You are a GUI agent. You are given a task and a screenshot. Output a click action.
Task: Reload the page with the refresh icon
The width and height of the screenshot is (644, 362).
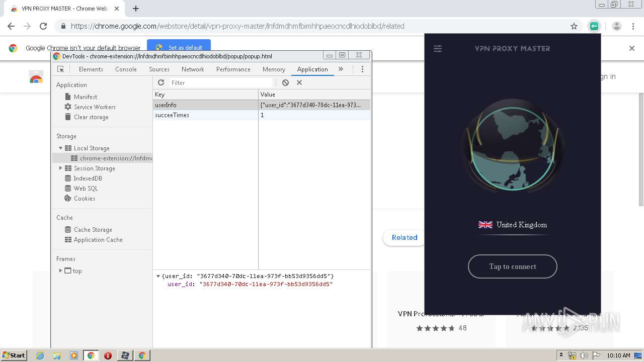43,26
